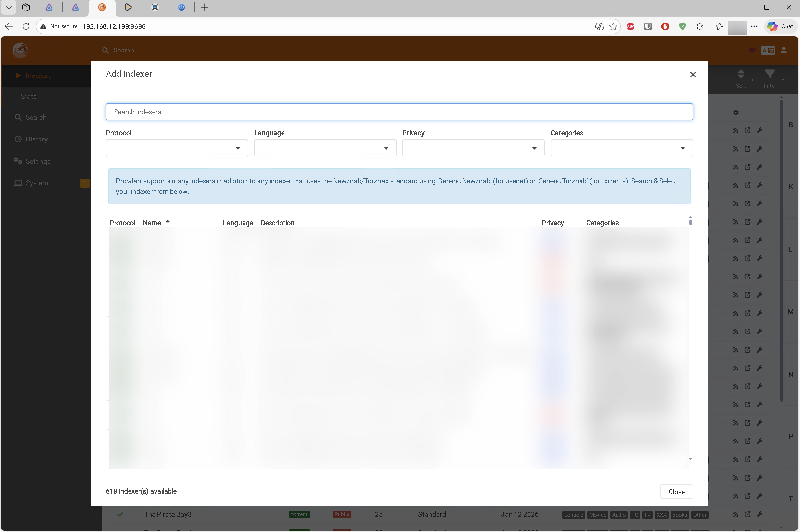The width and height of the screenshot is (800, 532).
Task: Click the Filter funnel icon
Action: click(770, 77)
